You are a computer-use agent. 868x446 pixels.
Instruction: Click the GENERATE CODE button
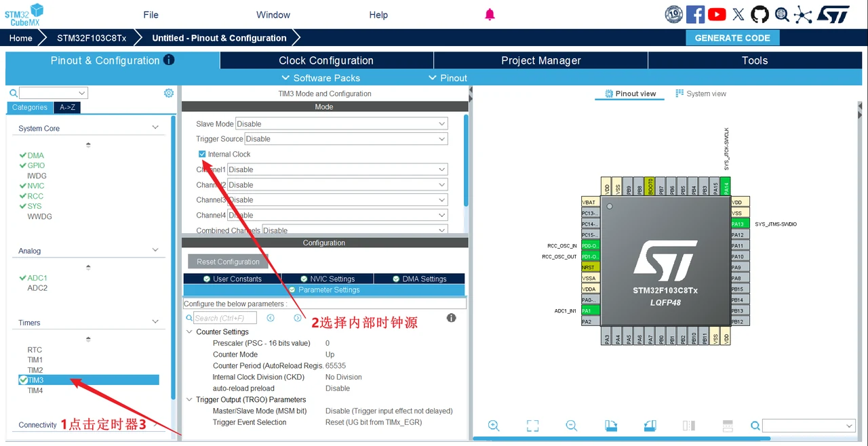[x=732, y=38]
